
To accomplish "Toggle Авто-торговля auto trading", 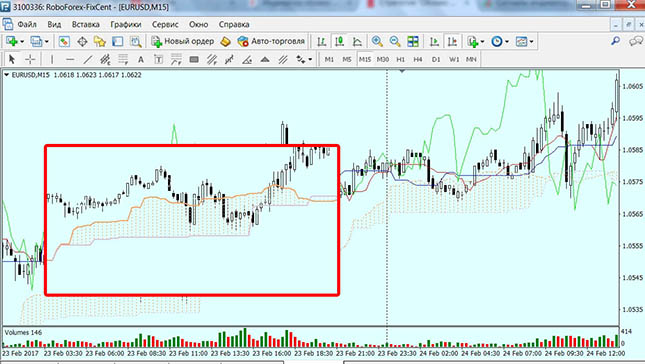I will click(271, 42).
